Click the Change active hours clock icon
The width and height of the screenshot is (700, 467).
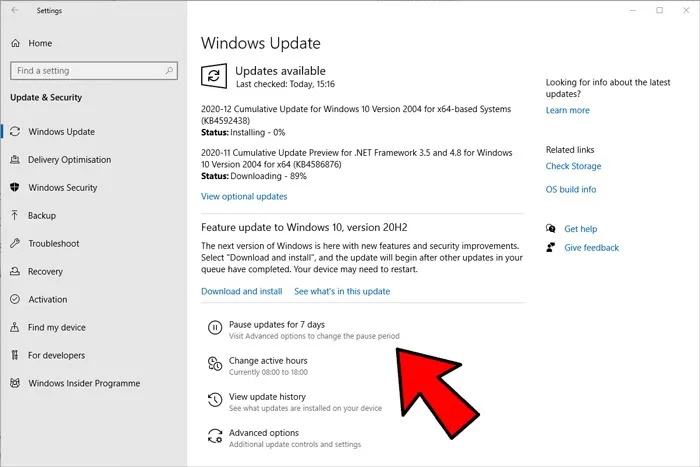(213, 364)
